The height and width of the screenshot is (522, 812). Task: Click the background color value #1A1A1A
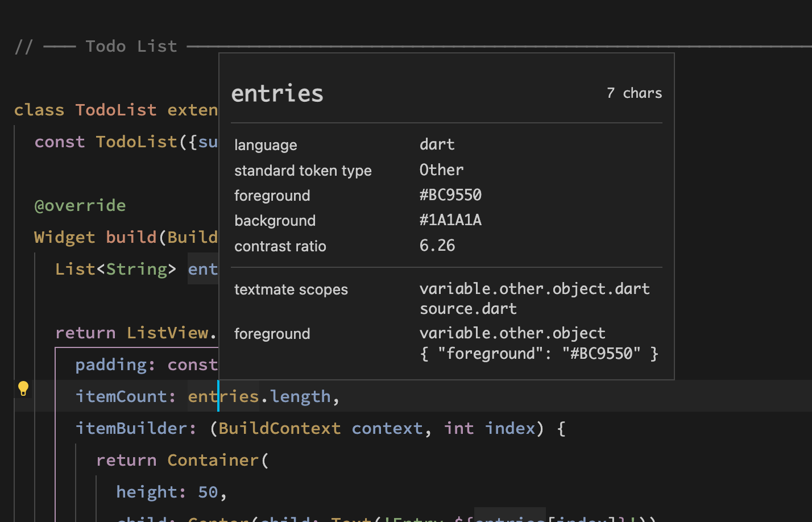point(450,220)
